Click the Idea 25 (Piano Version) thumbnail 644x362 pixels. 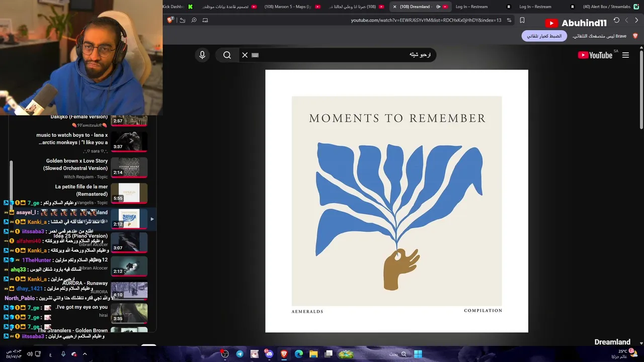pyautogui.click(x=129, y=242)
